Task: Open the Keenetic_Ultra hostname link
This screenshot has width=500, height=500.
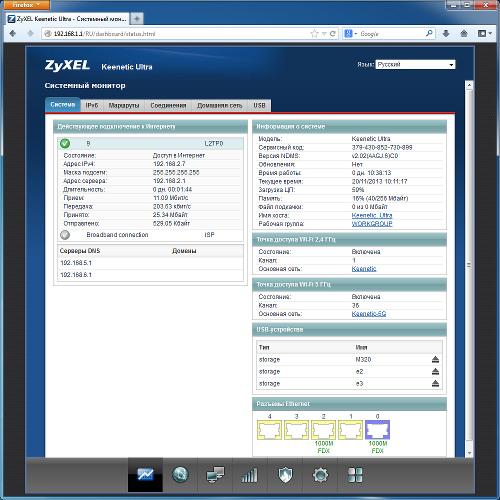Action: [x=372, y=215]
